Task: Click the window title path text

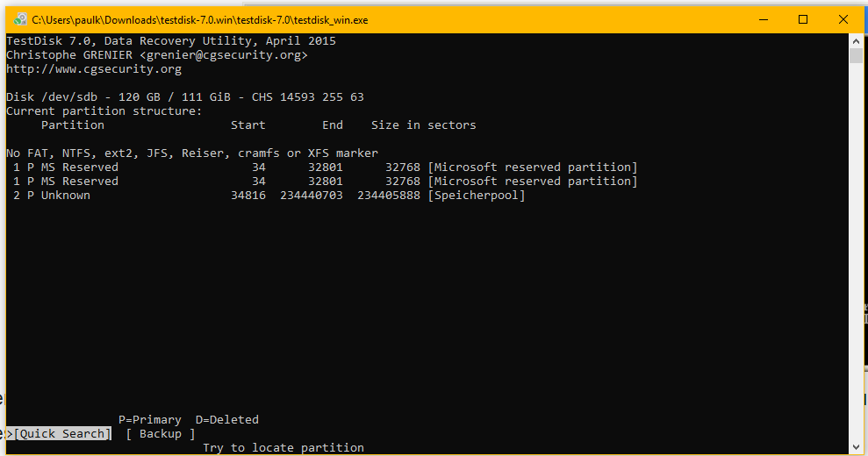Action: pyautogui.click(x=200, y=20)
